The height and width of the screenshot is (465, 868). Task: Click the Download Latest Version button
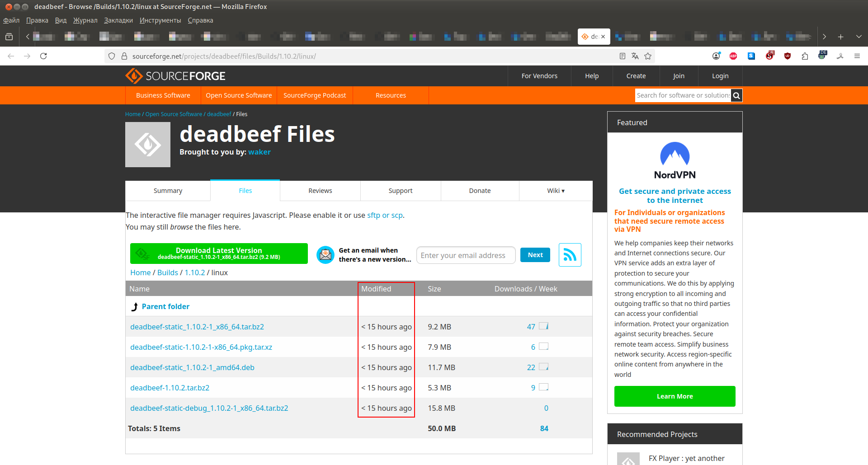tap(219, 254)
